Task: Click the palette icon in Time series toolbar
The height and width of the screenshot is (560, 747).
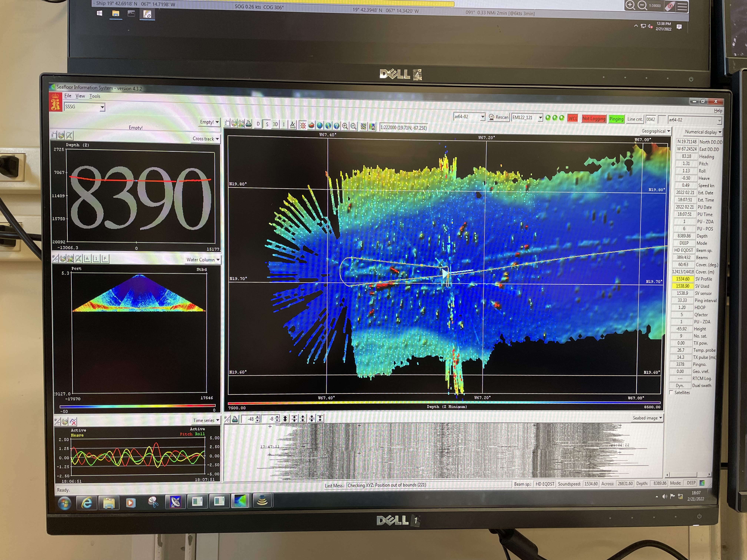Action: coord(65,421)
